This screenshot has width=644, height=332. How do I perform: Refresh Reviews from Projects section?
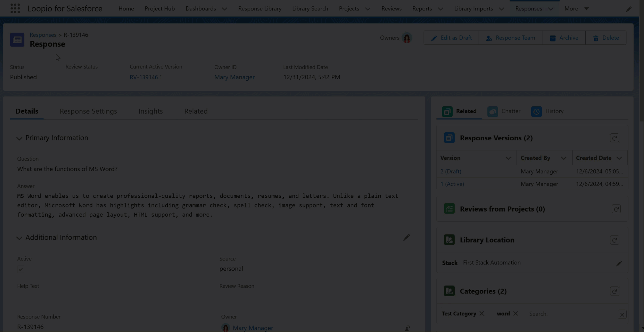coord(616,209)
